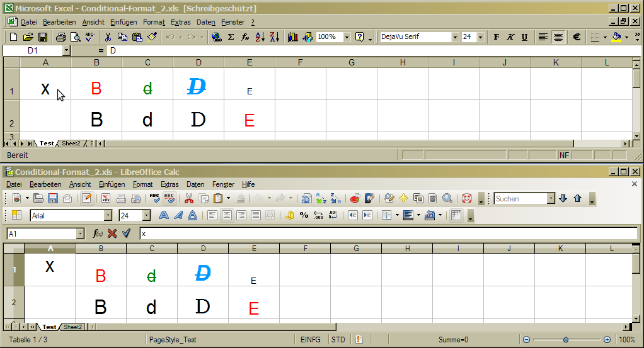Toggle the STD selection mode in the status bar
The image size is (644, 348).
[338, 340]
